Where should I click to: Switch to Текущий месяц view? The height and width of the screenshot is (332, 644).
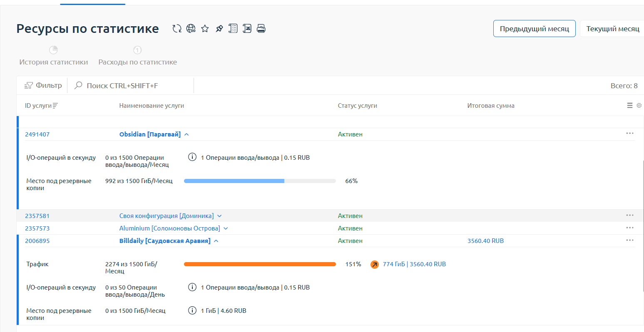[x=612, y=29]
